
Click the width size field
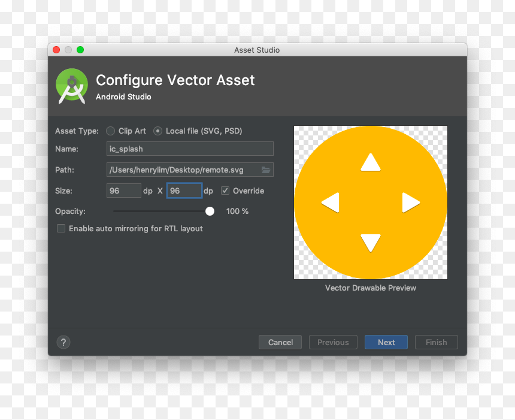pos(124,191)
